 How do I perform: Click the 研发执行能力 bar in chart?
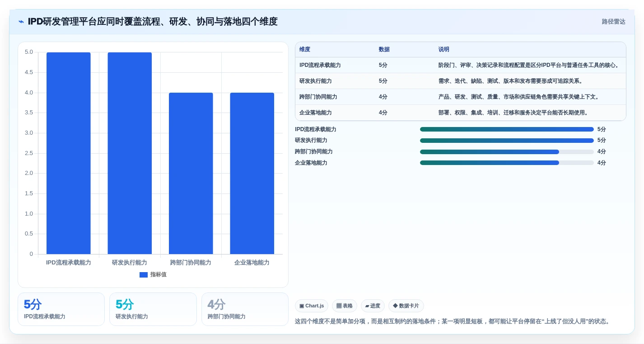point(130,153)
